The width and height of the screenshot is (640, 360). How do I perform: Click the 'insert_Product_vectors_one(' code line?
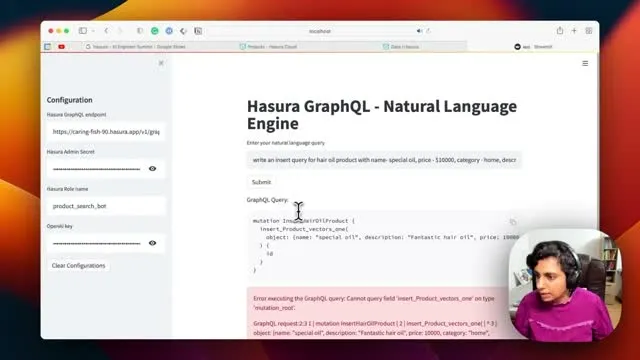[304, 229]
